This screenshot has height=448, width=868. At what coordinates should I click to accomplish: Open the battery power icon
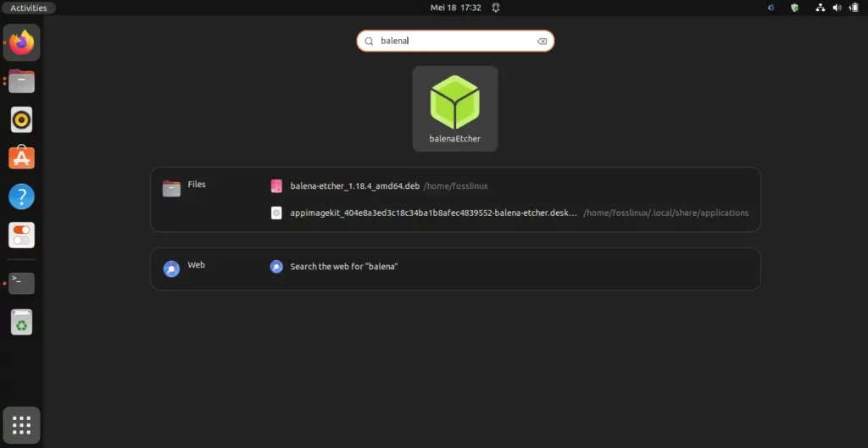(854, 8)
